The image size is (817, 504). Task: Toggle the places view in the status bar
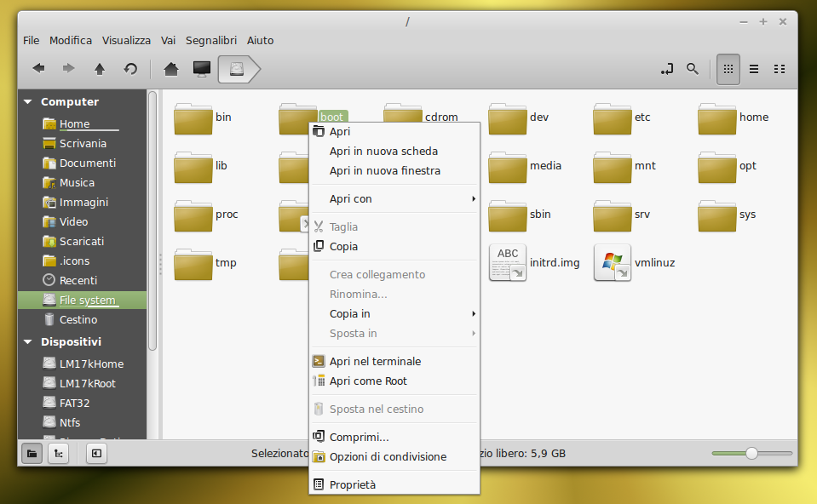(31, 453)
